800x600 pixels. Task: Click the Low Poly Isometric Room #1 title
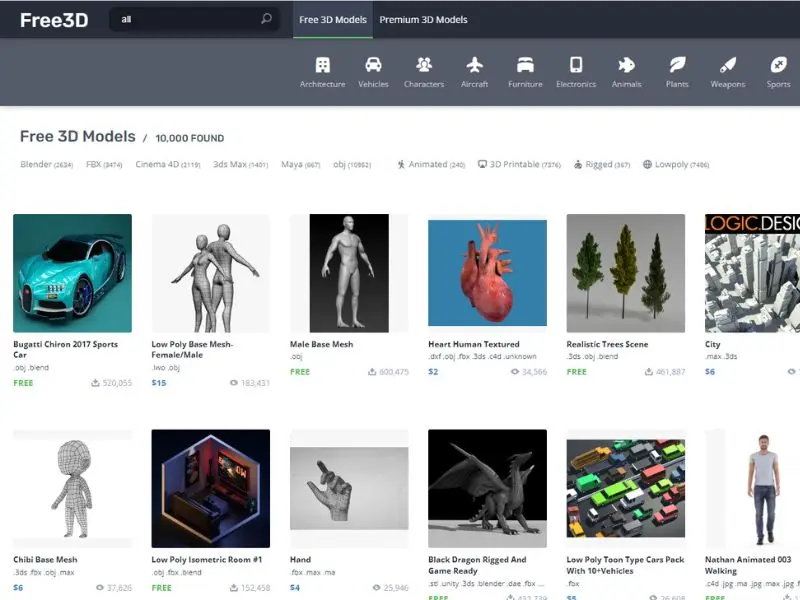[x=207, y=560]
